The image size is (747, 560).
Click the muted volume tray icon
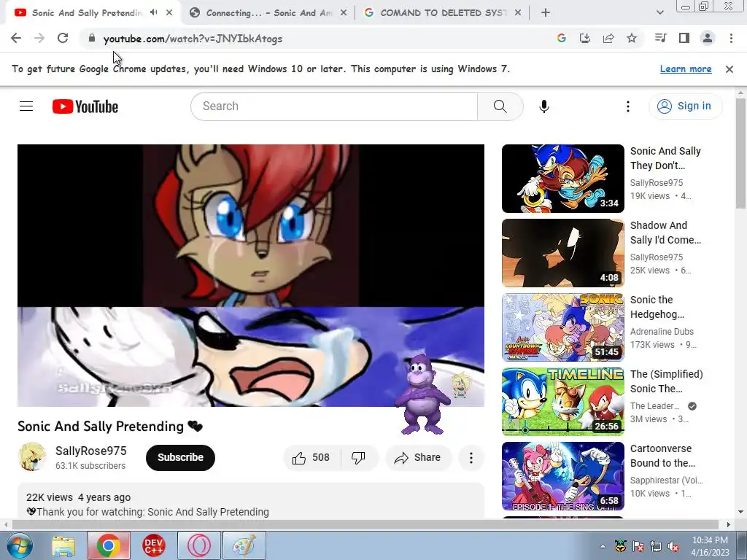tap(673, 546)
